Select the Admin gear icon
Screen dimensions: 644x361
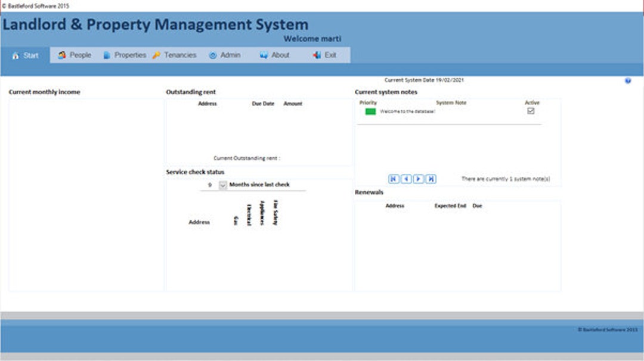click(212, 54)
